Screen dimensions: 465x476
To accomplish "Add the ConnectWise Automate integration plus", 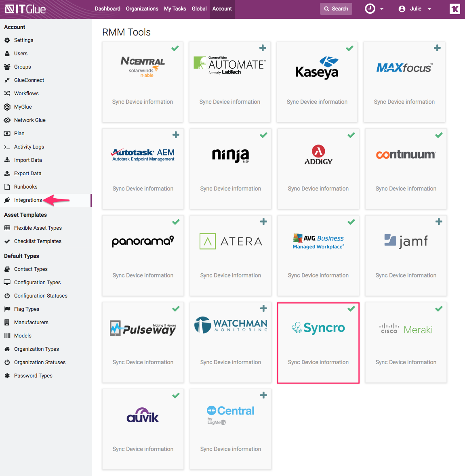I will [263, 48].
